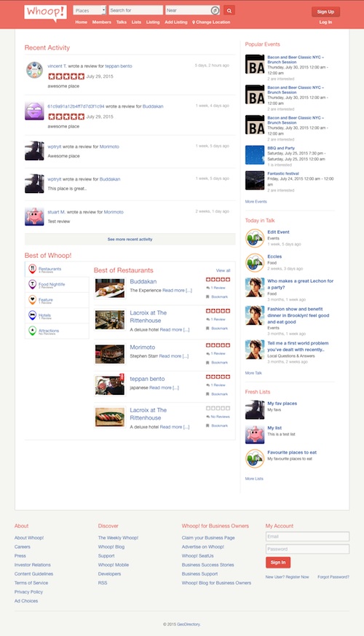Select the Food Nightlife category pin icon
The image size is (364, 636).
tap(33, 284)
